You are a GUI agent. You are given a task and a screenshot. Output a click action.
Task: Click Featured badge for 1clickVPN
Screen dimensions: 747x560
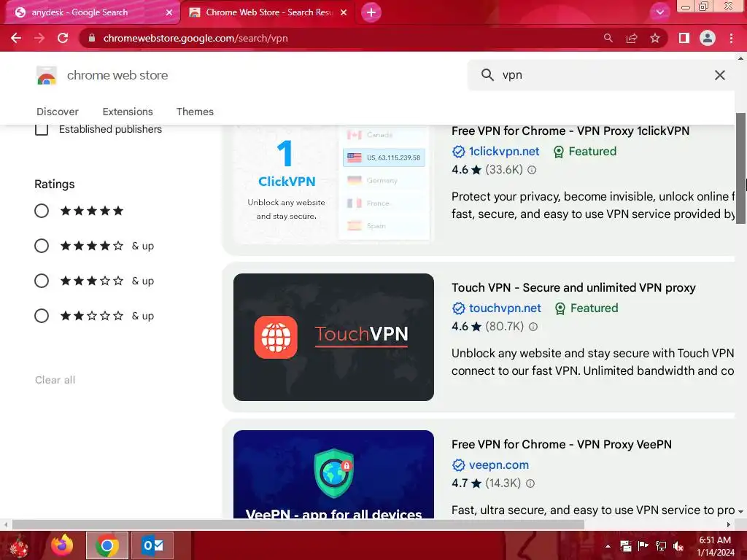click(x=585, y=152)
